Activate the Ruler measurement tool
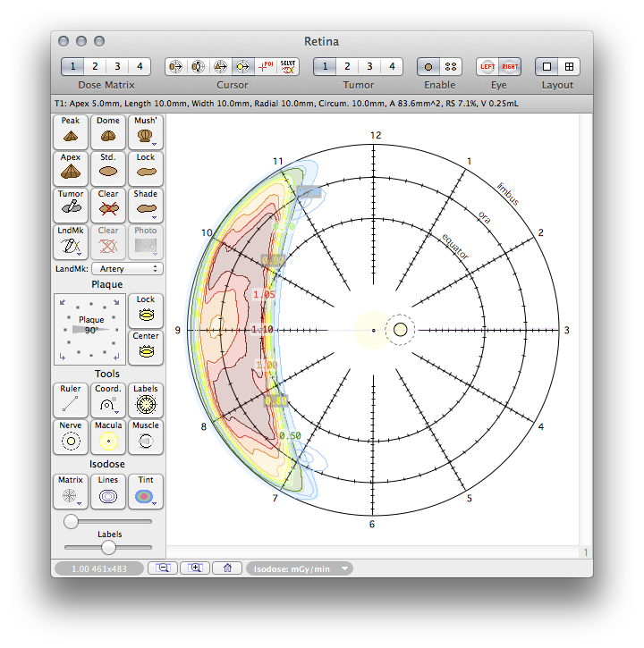Image resolution: width=644 pixels, height=648 pixels. point(71,400)
